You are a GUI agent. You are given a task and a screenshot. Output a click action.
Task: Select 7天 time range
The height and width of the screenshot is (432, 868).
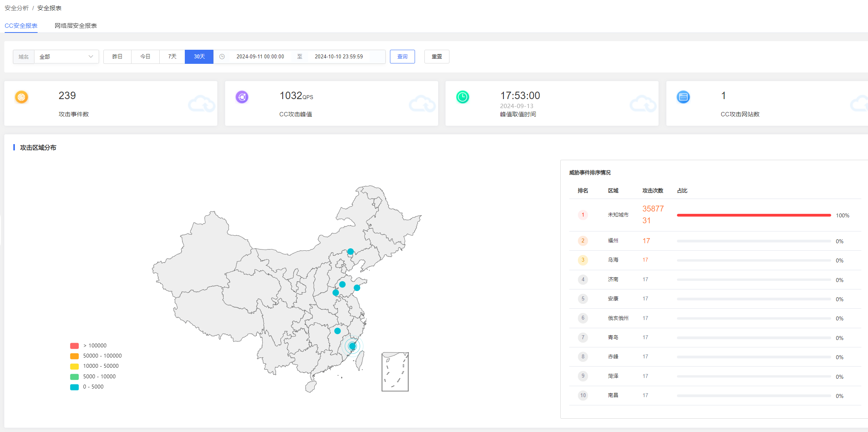click(x=172, y=57)
